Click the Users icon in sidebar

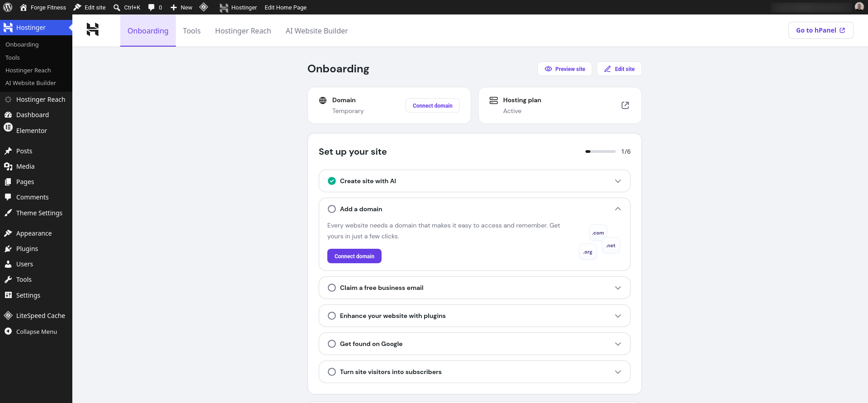pyautogui.click(x=8, y=264)
